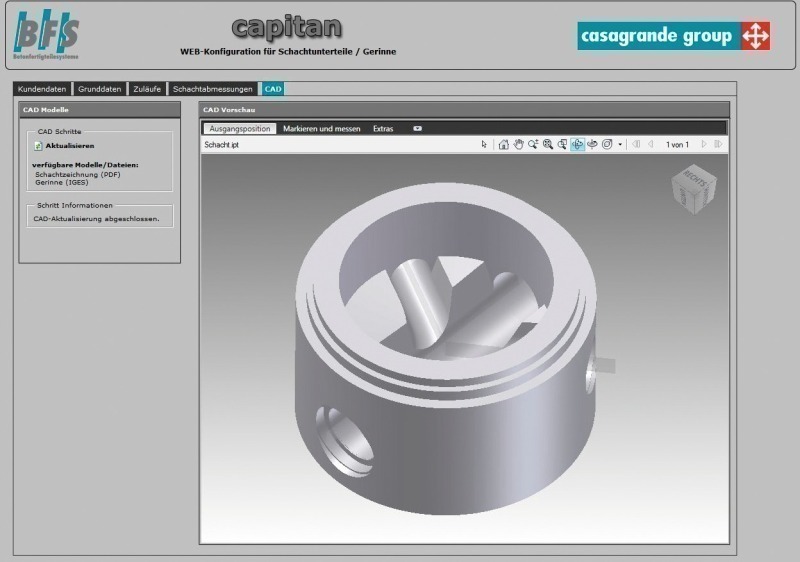Open the view tools dropdown arrow
The image size is (800, 562).
pos(620,144)
